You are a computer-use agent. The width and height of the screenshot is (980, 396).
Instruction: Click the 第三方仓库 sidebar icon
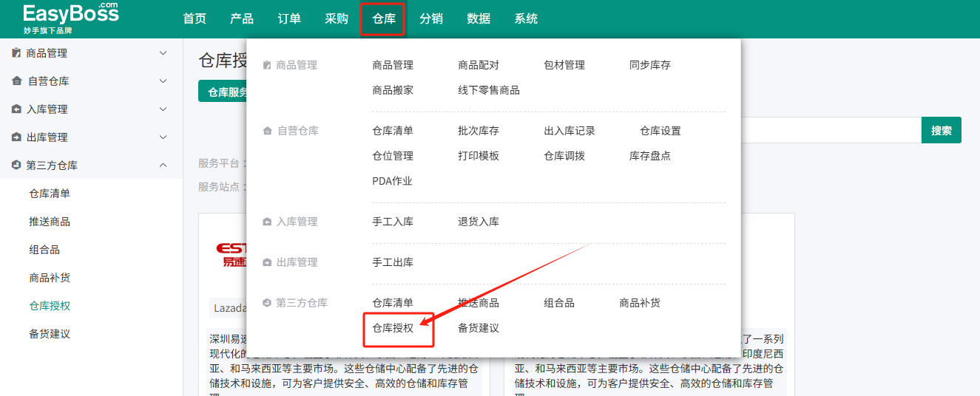(x=16, y=165)
